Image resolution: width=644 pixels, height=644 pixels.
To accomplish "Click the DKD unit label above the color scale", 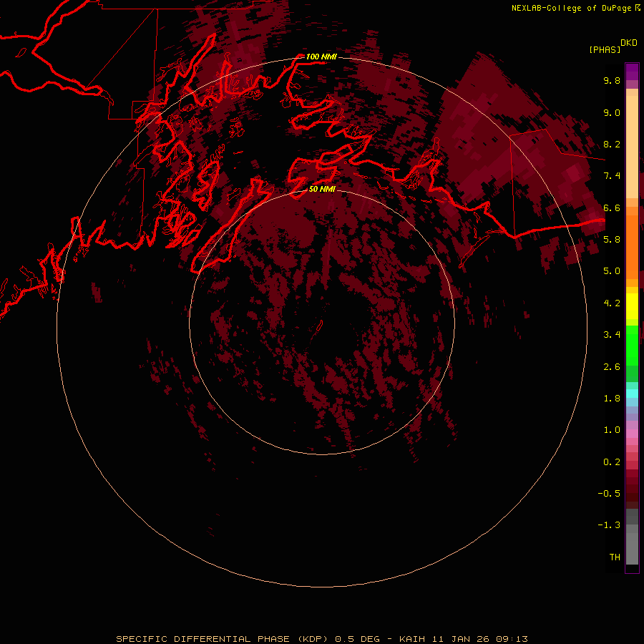I will coord(629,43).
